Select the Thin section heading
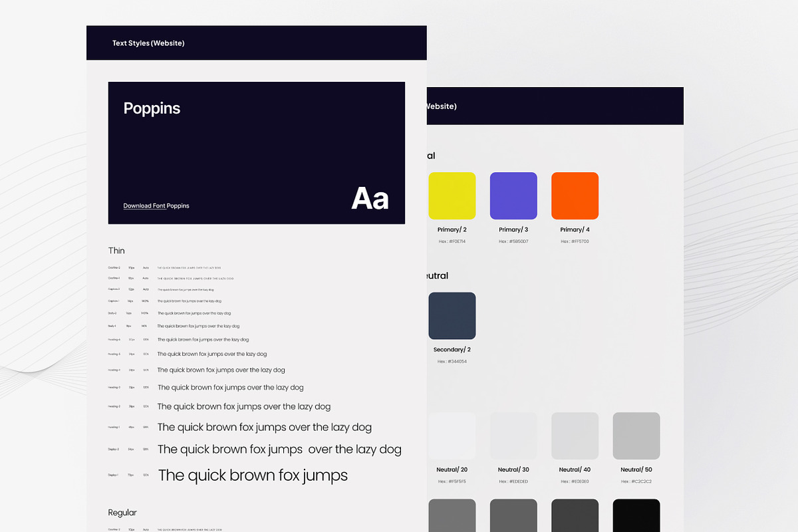This screenshot has width=798, height=532. tap(116, 251)
